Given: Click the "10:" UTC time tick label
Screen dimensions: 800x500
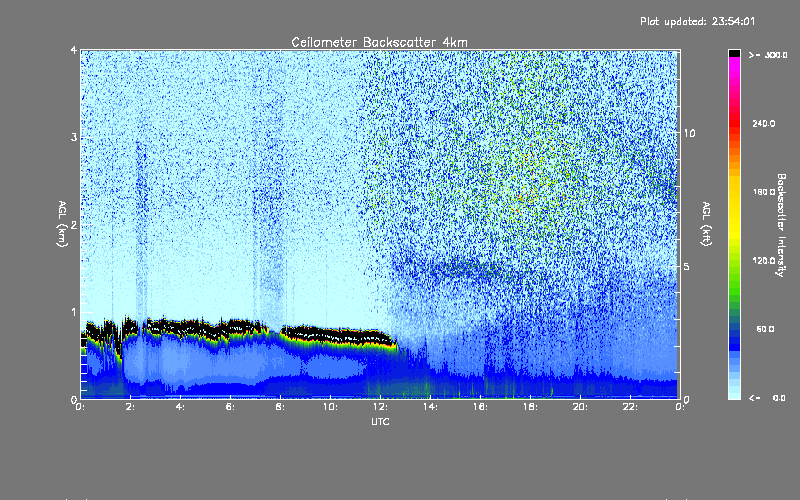Looking at the screenshot, I should [331, 407].
